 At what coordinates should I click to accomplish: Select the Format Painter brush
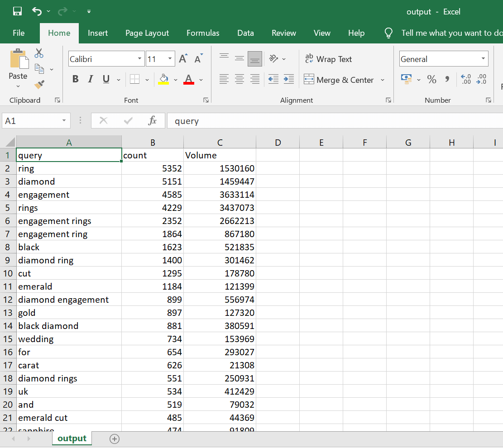click(x=39, y=84)
